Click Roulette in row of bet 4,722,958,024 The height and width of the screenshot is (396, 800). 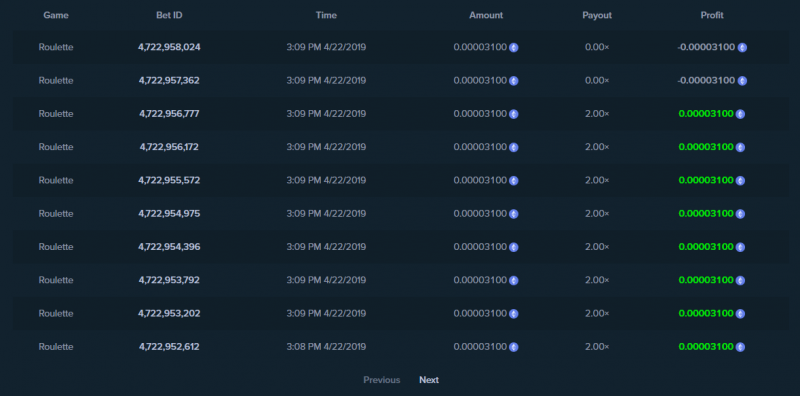click(56, 47)
